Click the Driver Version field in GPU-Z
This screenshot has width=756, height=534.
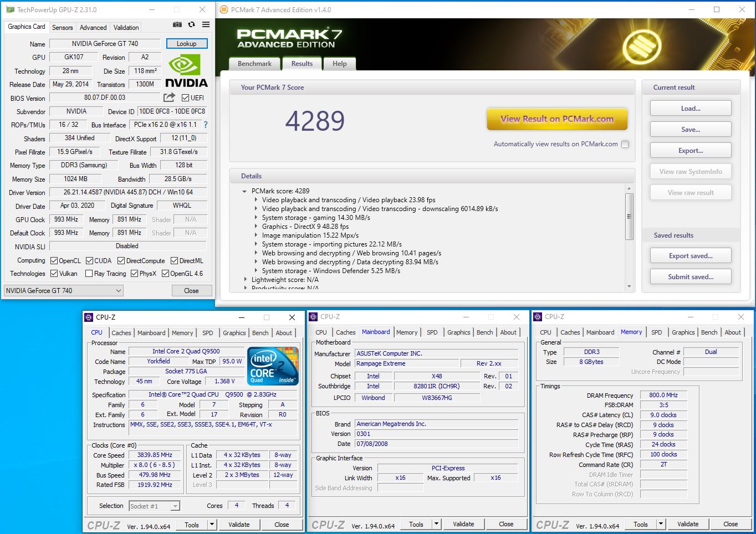tap(128, 192)
